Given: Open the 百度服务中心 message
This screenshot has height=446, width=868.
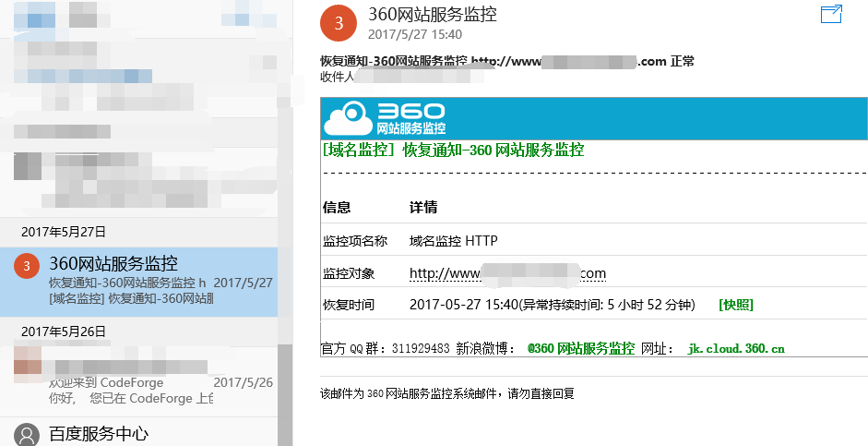Looking at the screenshot, I should 138,432.
